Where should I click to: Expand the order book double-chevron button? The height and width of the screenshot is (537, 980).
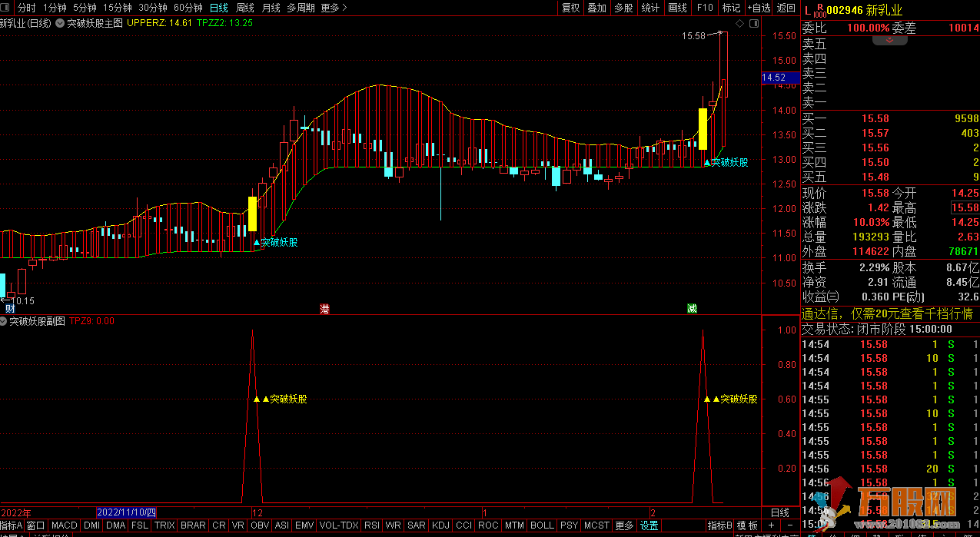(890, 40)
